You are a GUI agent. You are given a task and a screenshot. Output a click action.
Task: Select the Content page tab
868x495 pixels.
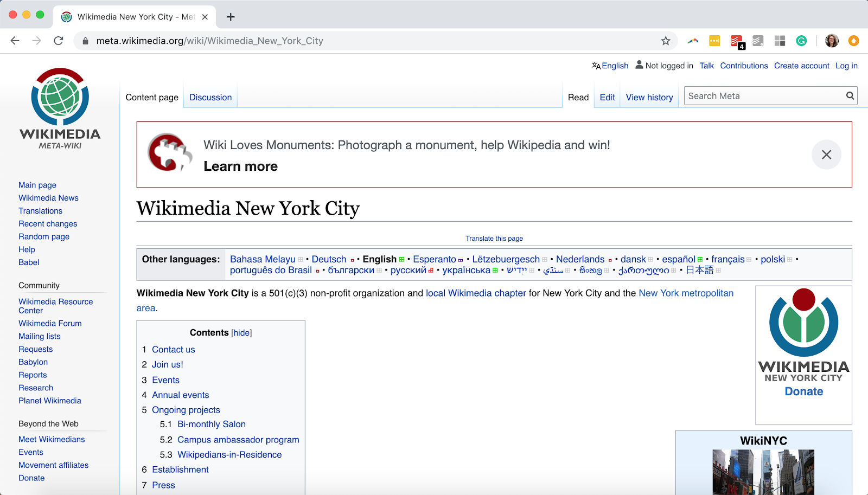152,97
